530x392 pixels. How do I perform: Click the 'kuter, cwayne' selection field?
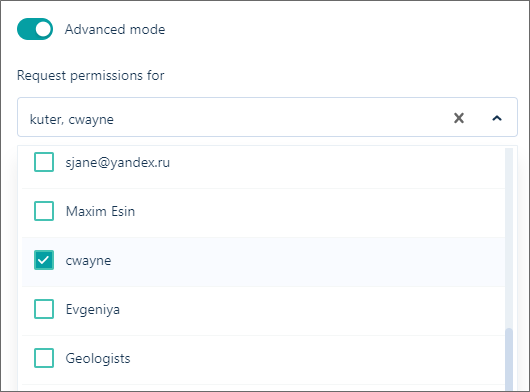click(x=267, y=117)
